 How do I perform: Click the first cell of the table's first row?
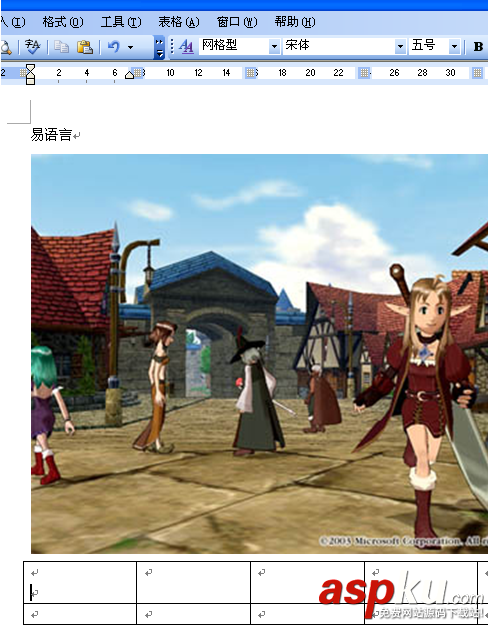[80, 582]
